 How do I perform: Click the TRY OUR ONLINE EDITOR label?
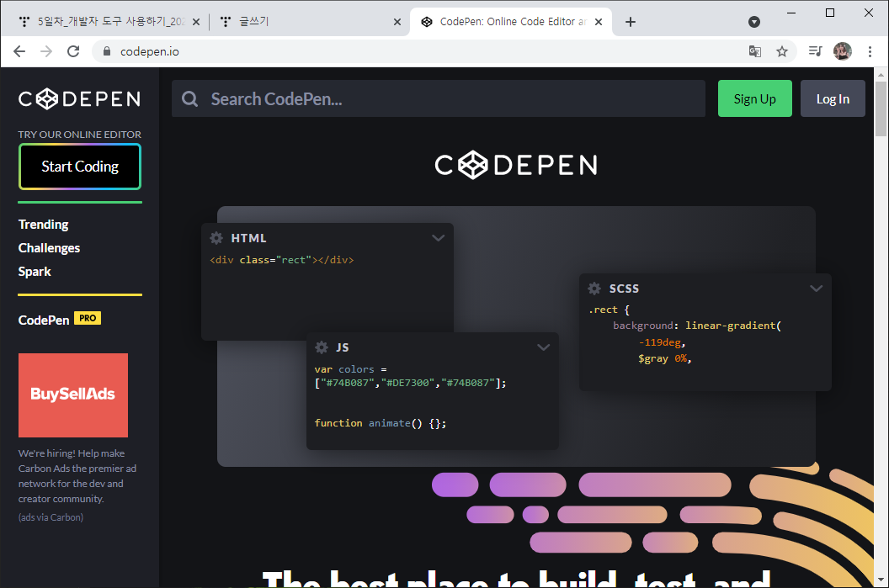coord(79,135)
